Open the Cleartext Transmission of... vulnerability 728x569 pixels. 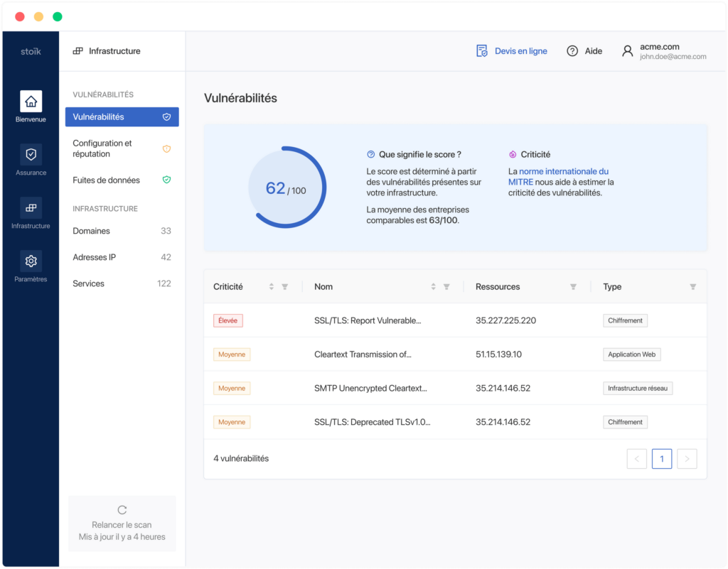click(x=363, y=354)
